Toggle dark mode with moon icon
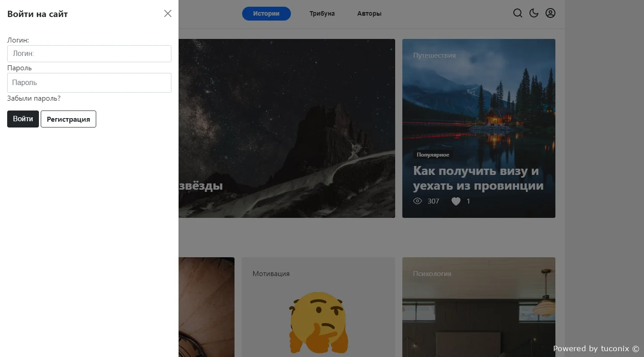644x357 pixels. click(534, 13)
